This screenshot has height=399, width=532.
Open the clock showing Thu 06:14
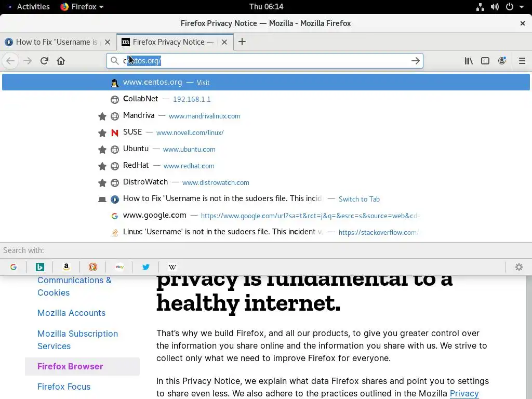(266, 7)
